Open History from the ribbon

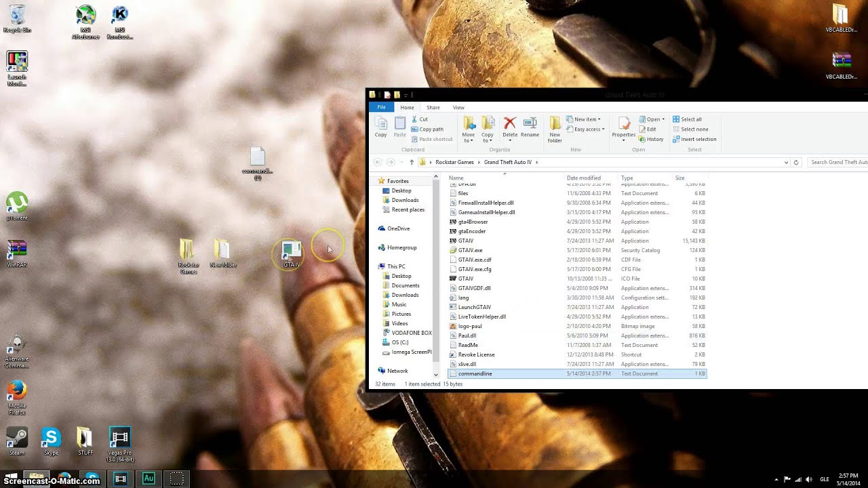(x=651, y=139)
